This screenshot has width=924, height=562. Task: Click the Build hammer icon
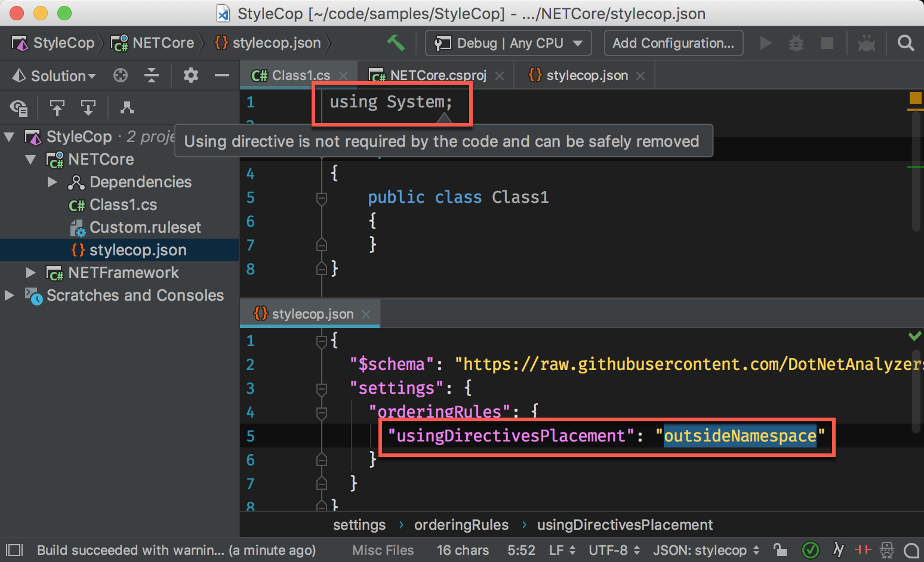coord(395,43)
